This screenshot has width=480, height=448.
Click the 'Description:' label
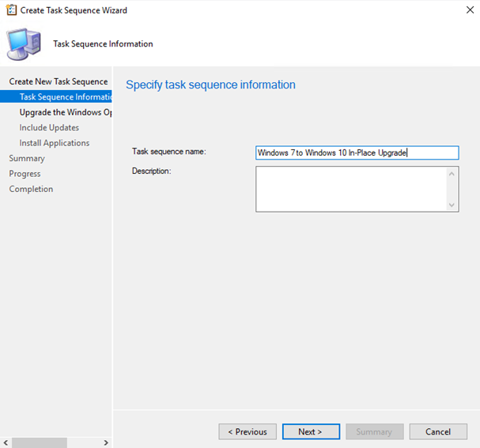click(x=152, y=171)
